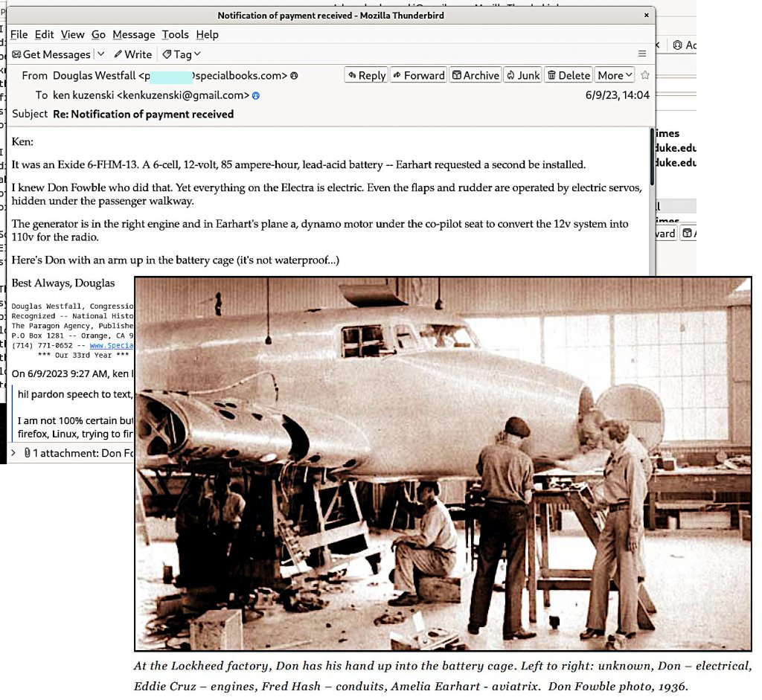Open the Tag dropdown
This screenshot has height=700, width=762.
[182, 54]
